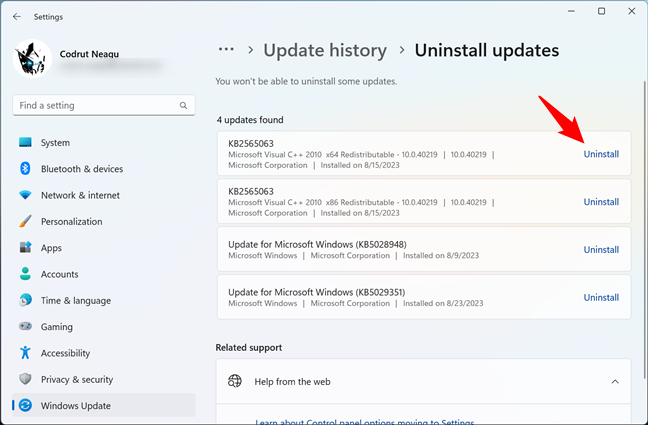The height and width of the screenshot is (425, 648).
Task: Click the Apps icon in sidebar
Action: [x=25, y=248]
